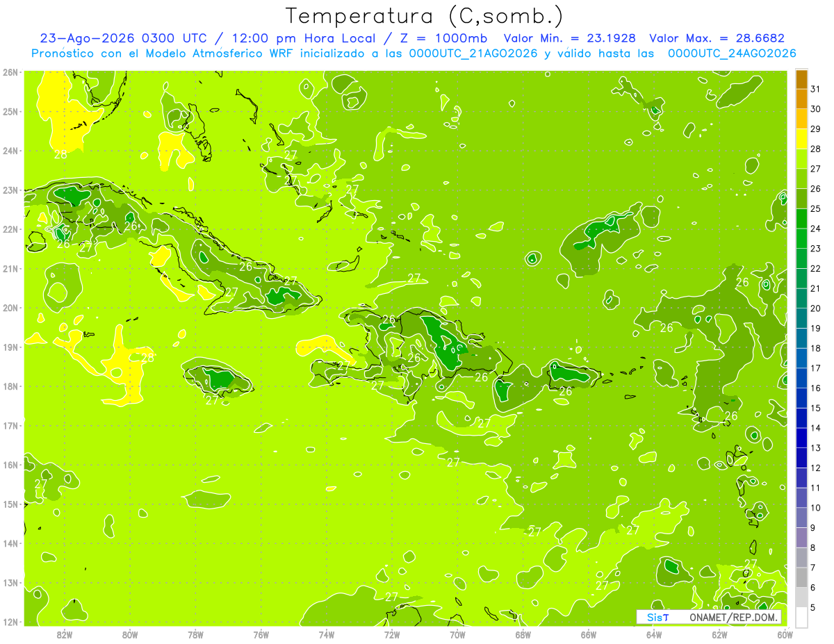
Task: Click the '15' label on the color scale
Action: click(816, 408)
